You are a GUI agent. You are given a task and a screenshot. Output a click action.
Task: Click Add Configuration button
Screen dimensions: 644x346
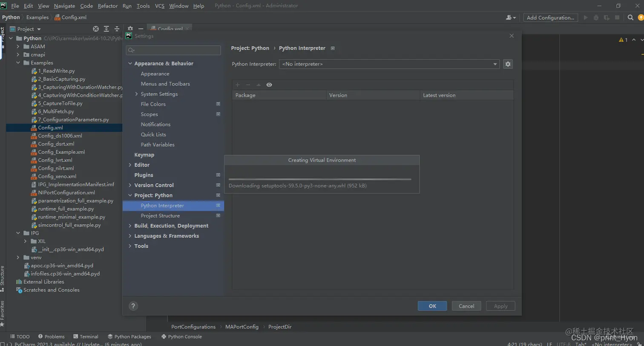click(550, 17)
